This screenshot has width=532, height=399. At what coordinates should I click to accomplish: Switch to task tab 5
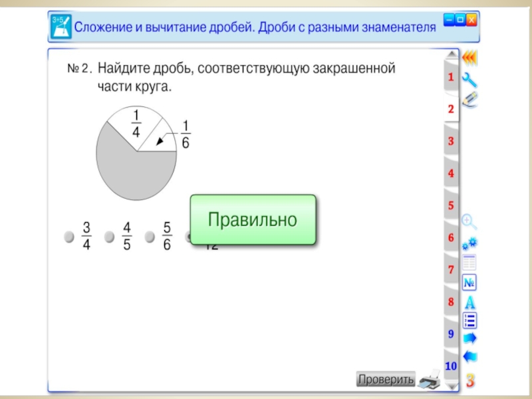pos(451,205)
